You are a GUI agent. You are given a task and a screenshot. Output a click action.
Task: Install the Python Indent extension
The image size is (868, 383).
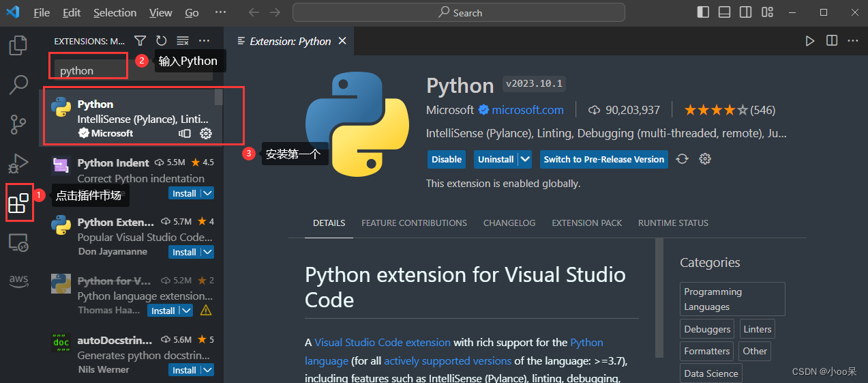click(x=184, y=193)
